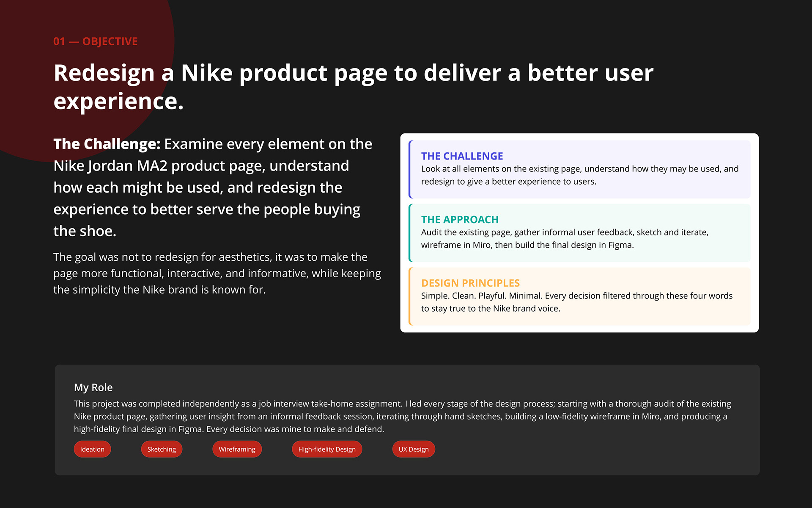The height and width of the screenshot is (508, 812).
Task: Click the THE CHALLENGE card heading
Action: click(462, 156)
